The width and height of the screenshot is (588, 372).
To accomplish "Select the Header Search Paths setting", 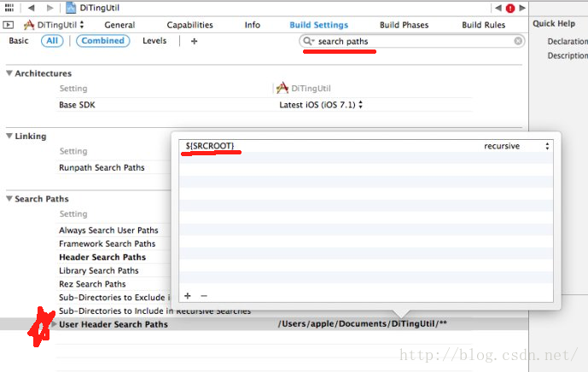I will pos(102,257).
